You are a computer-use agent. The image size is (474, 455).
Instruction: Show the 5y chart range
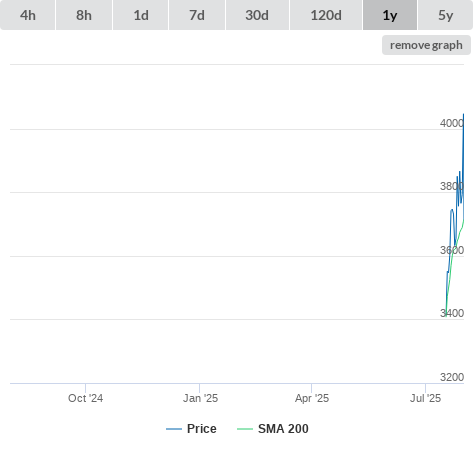pos(445,15)
